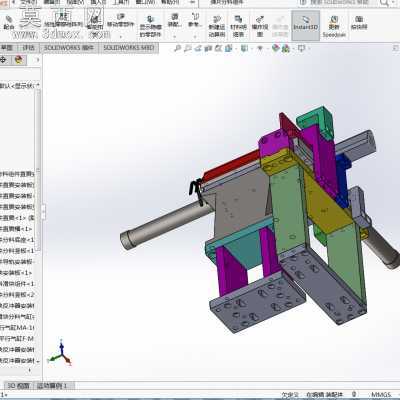Screen dimensions: 400x400
Task: Open dropdown beside Hide/Show Items icon
Action: coord(267,49)
